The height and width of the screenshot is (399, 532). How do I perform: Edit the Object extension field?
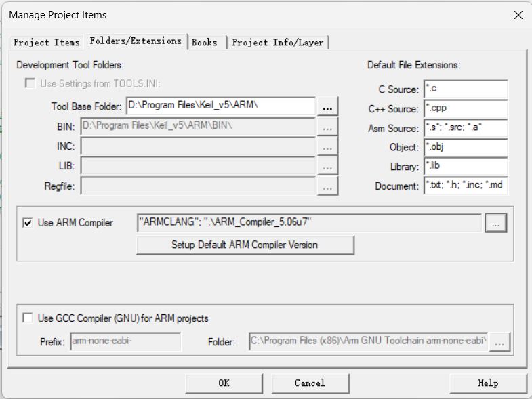tap(466, 147)
